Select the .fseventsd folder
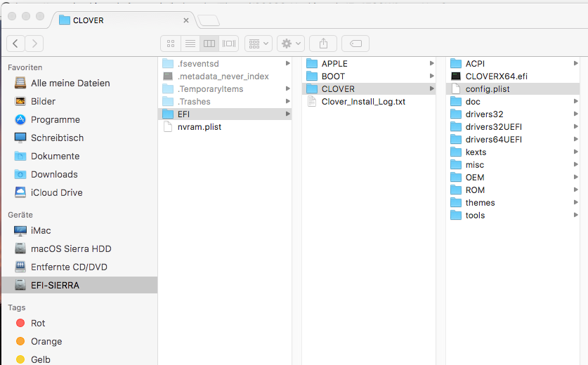Viewport: 588px width, 365px height. pyautogui.click(x=225, y=64)
